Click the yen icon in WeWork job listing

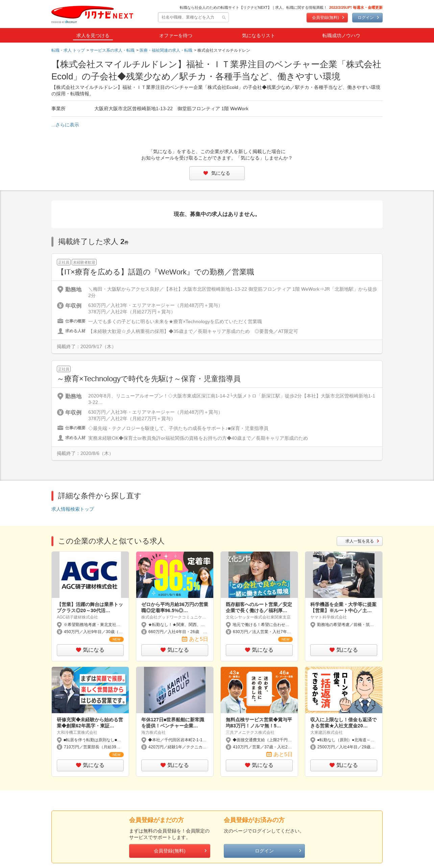60,306
